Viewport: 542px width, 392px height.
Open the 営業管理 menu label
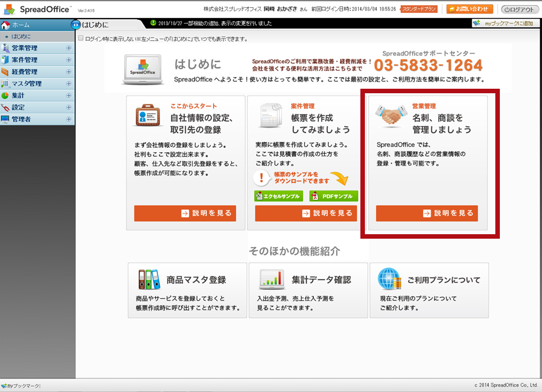[x=25, y=48]
